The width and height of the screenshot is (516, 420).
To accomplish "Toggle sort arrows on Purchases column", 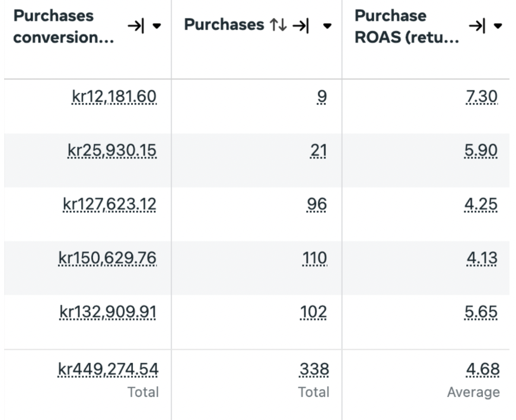I will pos(278,25).
